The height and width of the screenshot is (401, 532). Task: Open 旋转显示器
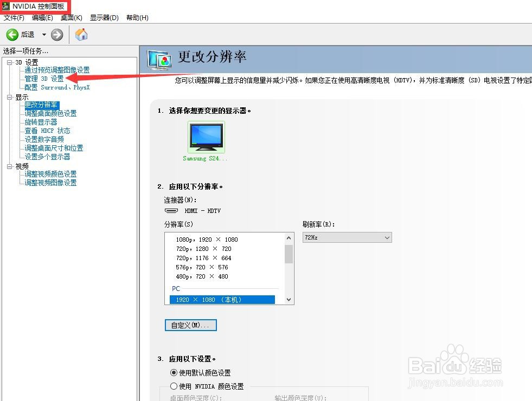click(x=41, y=122)
